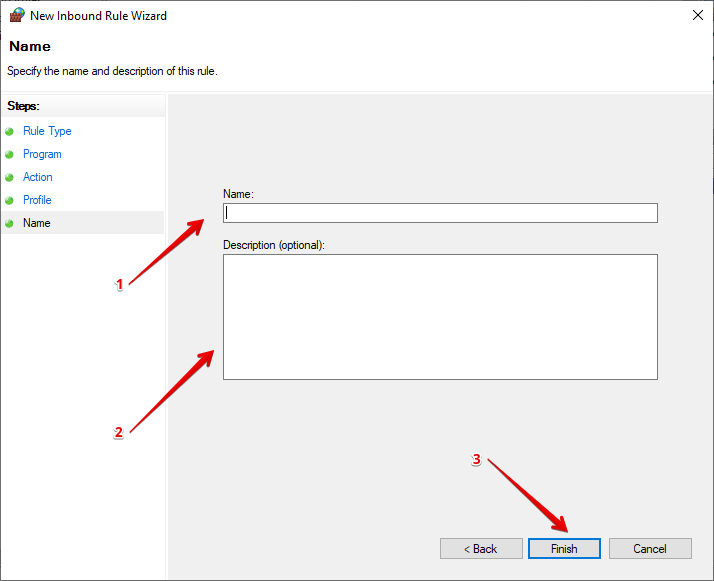This screenshot has height=581, width=714.
Task: Go back with the < Back button
Action: [481, 549]
